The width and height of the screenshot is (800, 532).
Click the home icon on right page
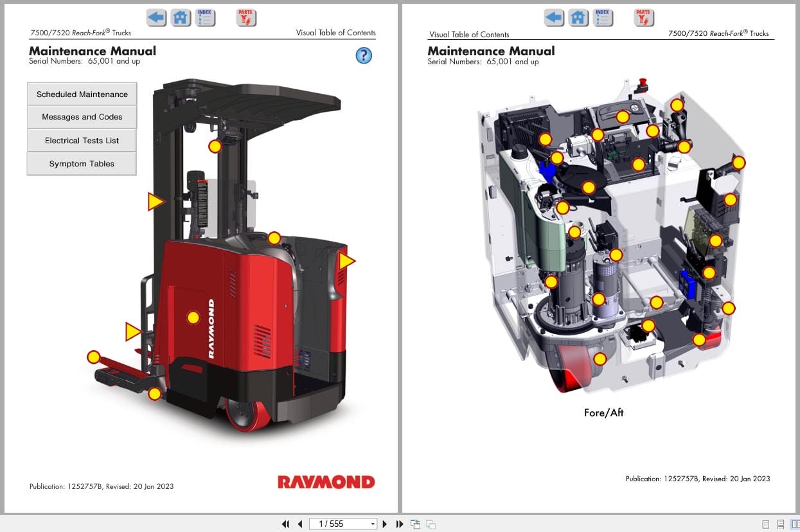(x=579, y=17)
